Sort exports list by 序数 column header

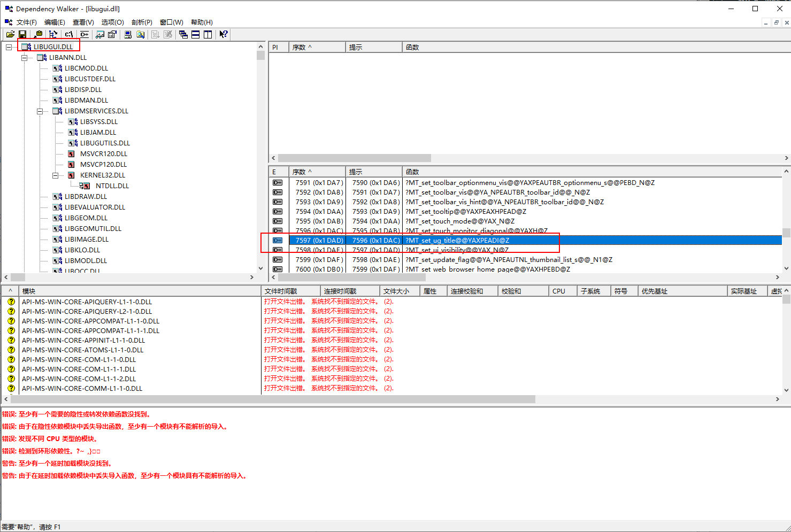[317, 172]
